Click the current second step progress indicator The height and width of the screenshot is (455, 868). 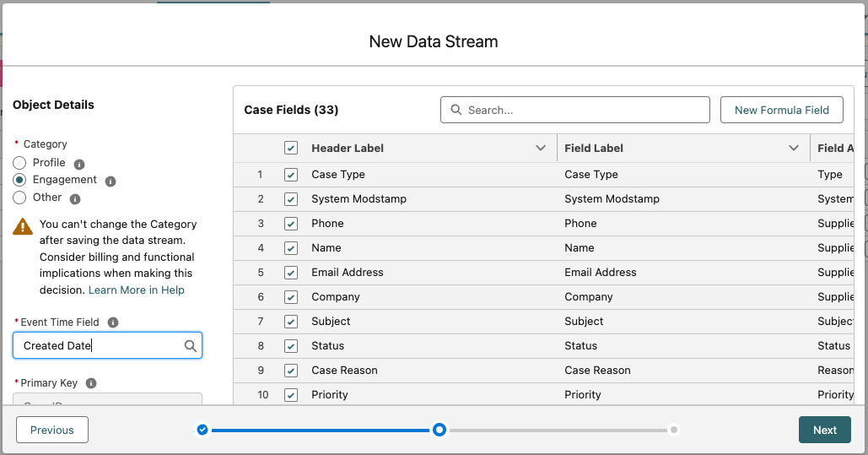(x=439, y=430)
